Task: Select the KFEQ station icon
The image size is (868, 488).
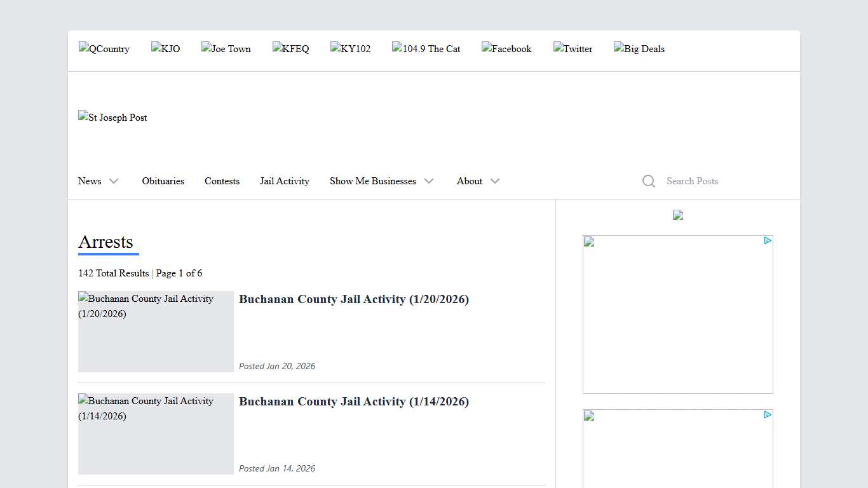Action: pyautogui.click(x=291, y=49)
